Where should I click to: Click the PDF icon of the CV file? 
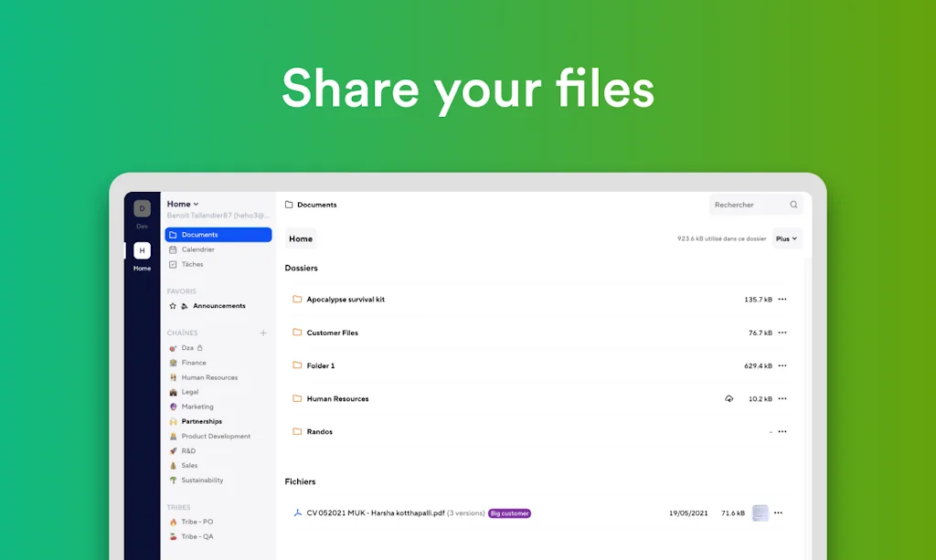pos(297,513)
